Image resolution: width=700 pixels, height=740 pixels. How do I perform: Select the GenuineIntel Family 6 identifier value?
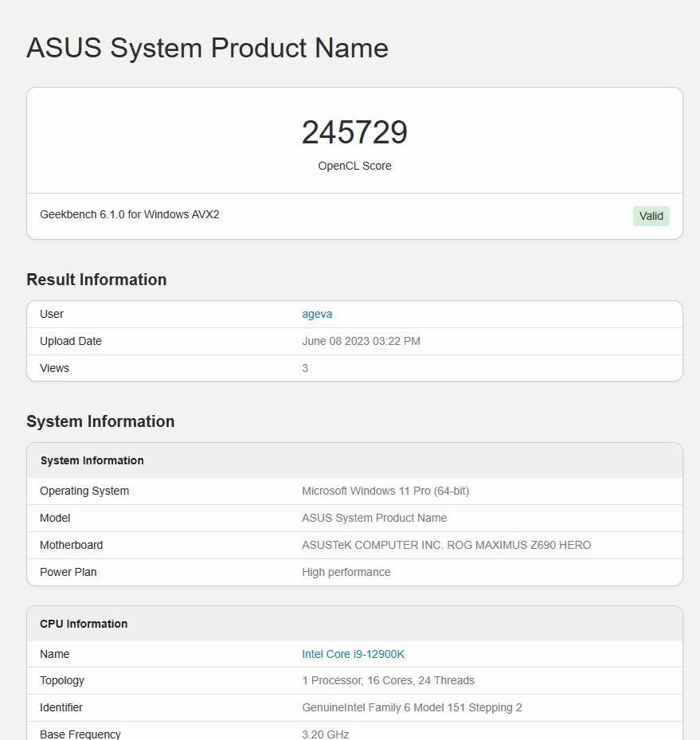(412, 707)
